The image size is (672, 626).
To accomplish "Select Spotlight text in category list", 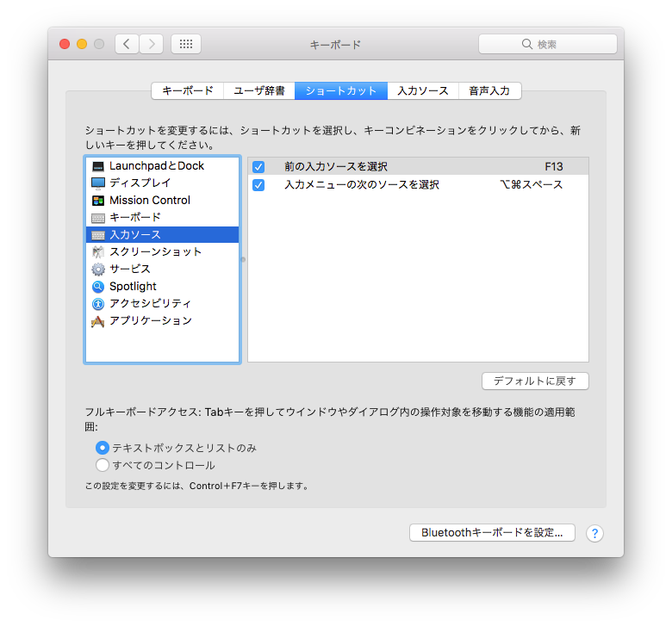I will click(133, 286).
